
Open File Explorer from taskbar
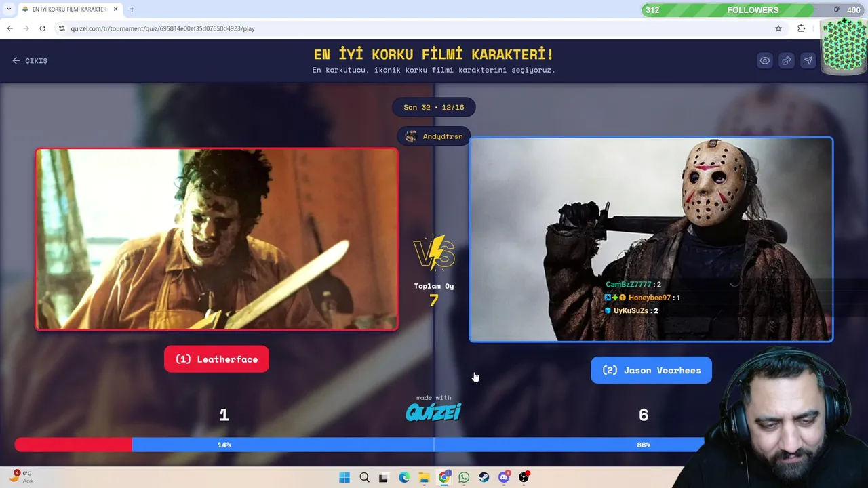click(x=424, y=477)
